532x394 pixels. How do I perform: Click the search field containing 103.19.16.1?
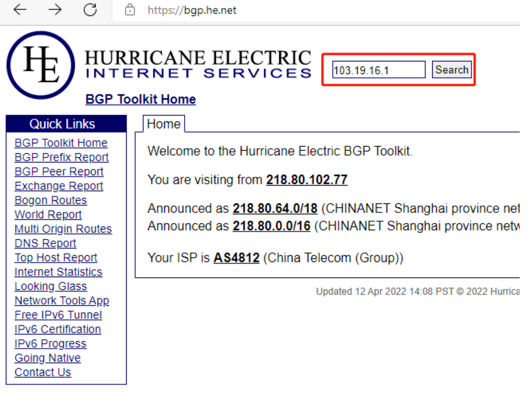click(378, 70)
